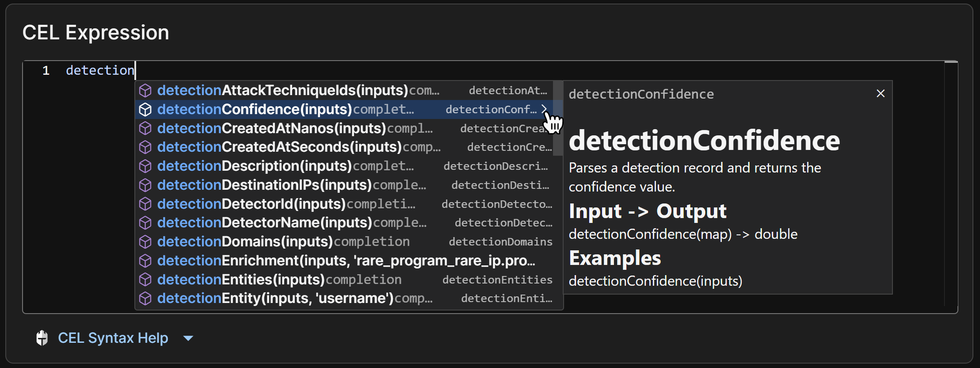Click the suggestion list scrollbar thumb
Screen dimensions: 980x368
(558, 119)
